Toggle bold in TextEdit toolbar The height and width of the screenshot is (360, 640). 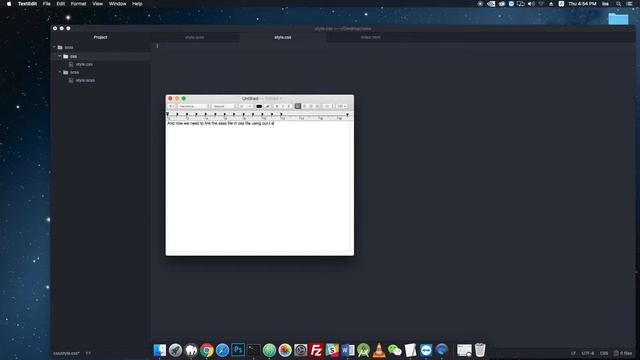coord(277,106)
